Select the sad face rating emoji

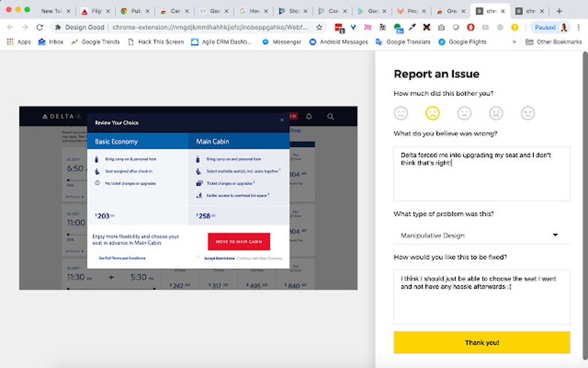432,113
